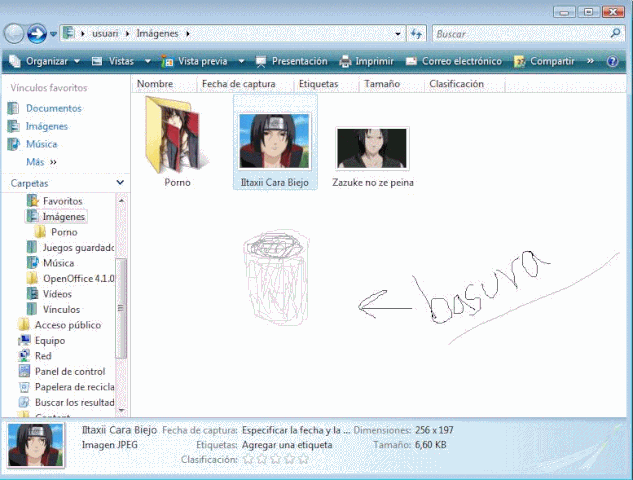Click the Vistas toolbar button

(x=113, y=61)
